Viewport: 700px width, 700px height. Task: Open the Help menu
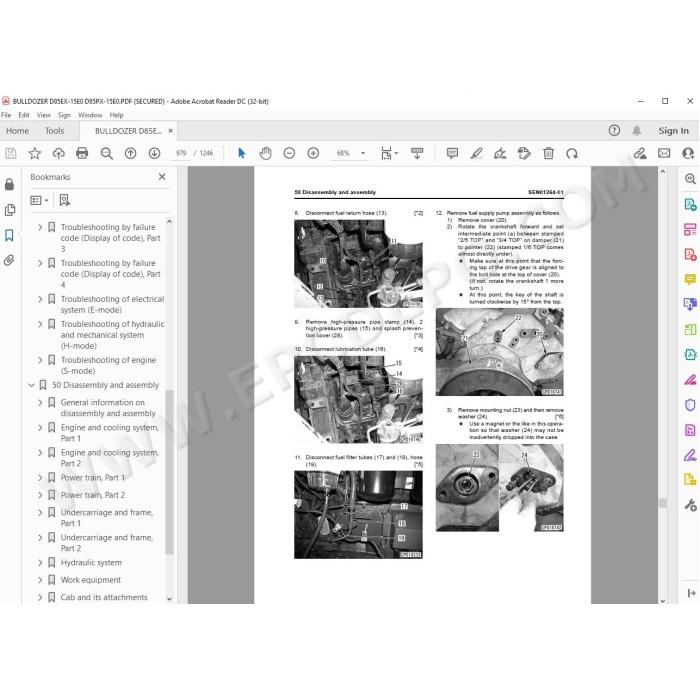coord(116,115)
